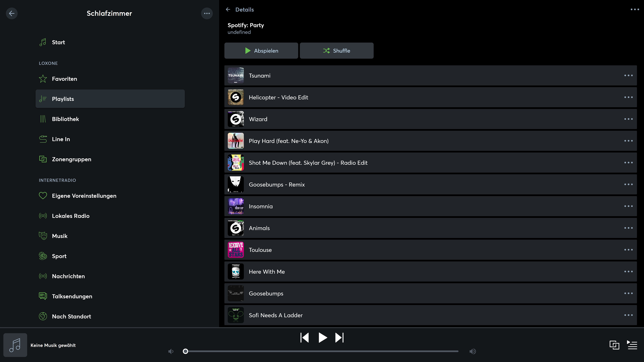644x362 pixels.
Task: Raise volume with the loud speaker icon
Action: pyautogui.click(x=472, y=351)
